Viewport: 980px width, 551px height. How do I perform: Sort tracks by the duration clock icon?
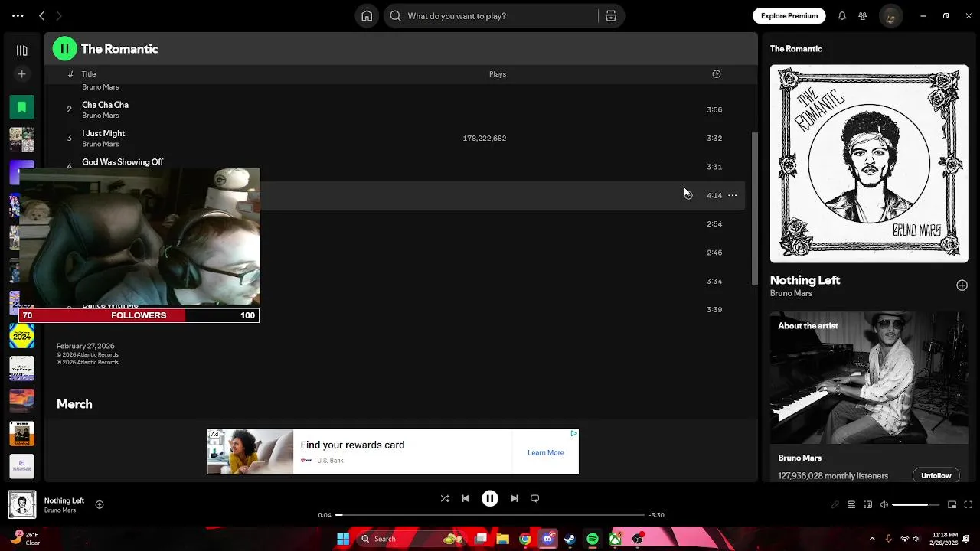717,74
